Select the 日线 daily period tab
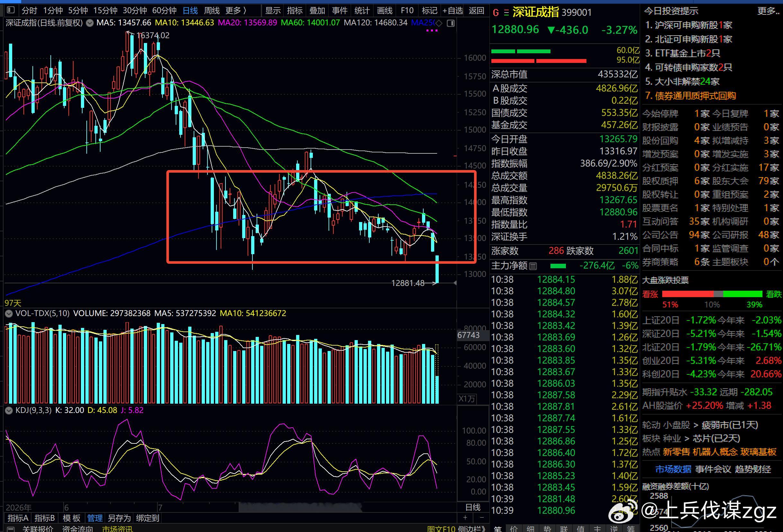This screenshot has height=532, width=783. click(190, 11)
